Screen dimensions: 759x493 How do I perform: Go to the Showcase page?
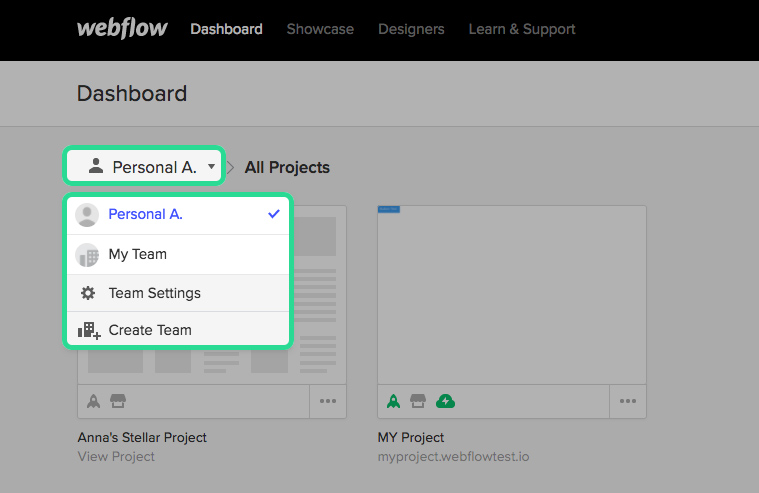(x=320, y=29)
